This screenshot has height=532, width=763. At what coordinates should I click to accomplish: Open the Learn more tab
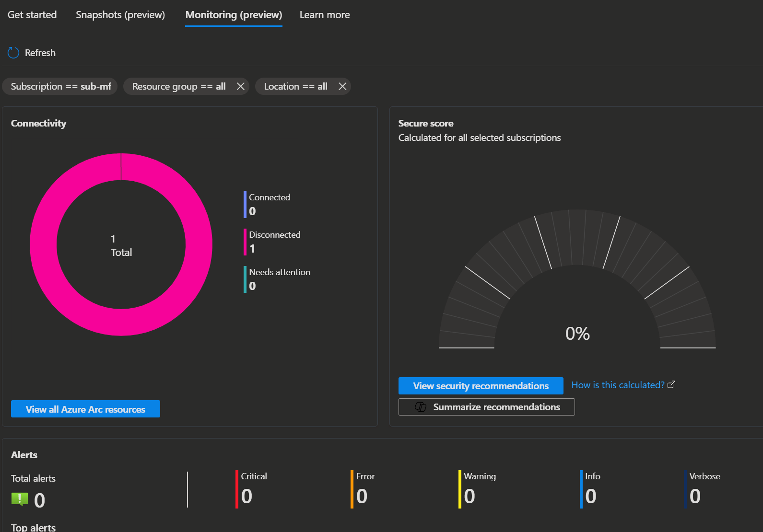pos(325,15)
